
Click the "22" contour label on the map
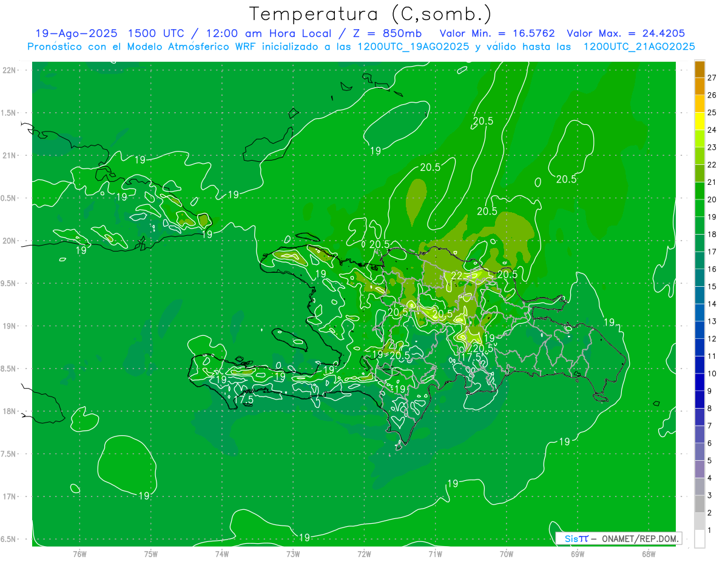click(457, 276)
